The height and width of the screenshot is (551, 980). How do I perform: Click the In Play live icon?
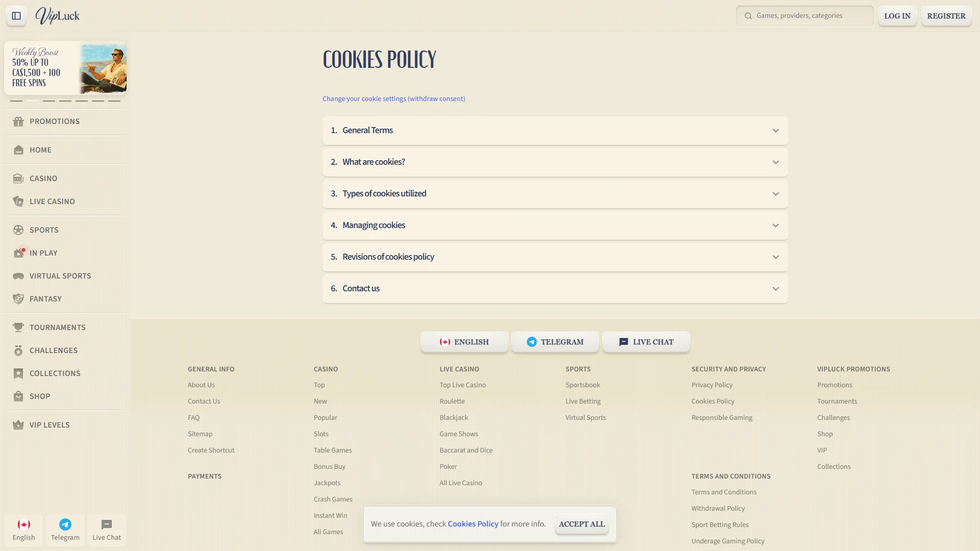pyautogui.click(x=18, y=253)
